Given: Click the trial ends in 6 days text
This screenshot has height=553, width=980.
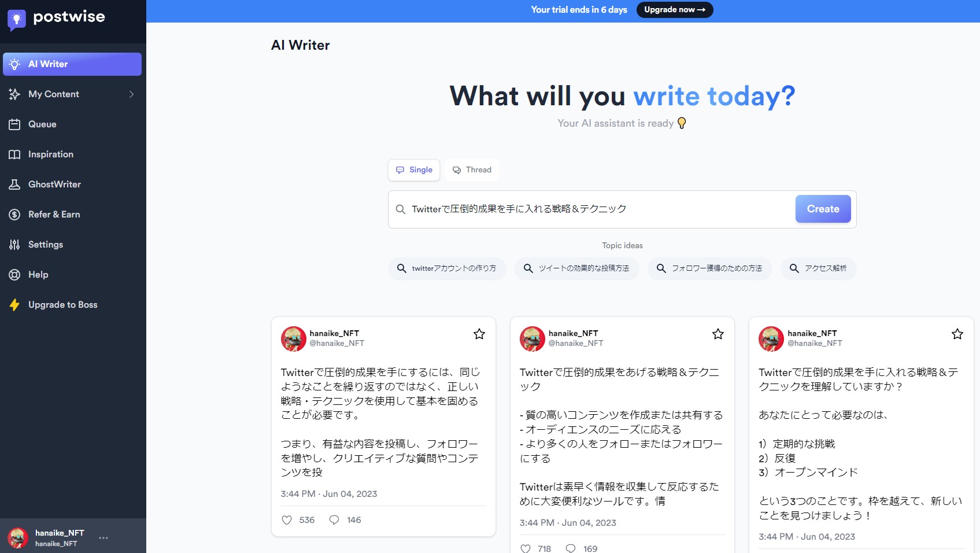Looking at the screenshot, I should 579,10.
